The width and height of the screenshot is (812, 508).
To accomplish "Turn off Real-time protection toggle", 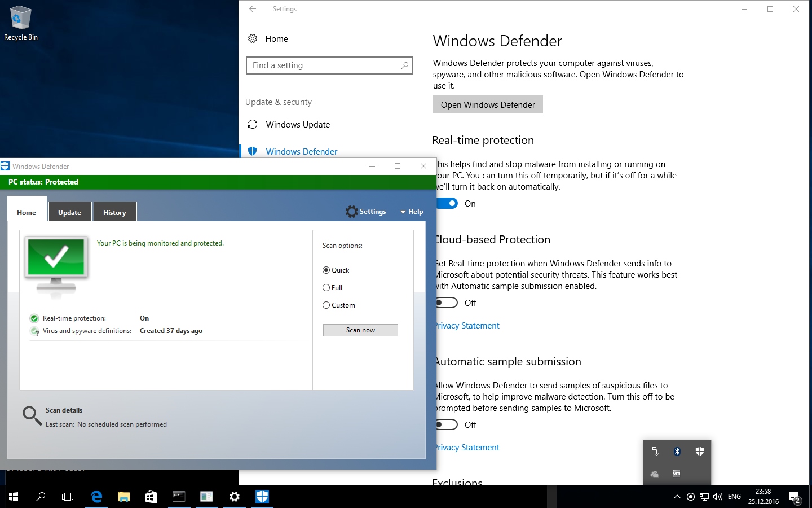I will (447, 204).
